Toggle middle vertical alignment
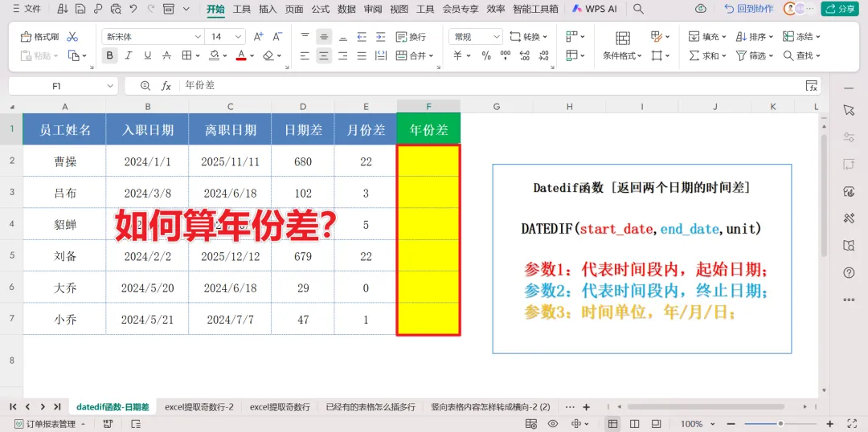Screen dimensions: 868x432 point(324,37)
